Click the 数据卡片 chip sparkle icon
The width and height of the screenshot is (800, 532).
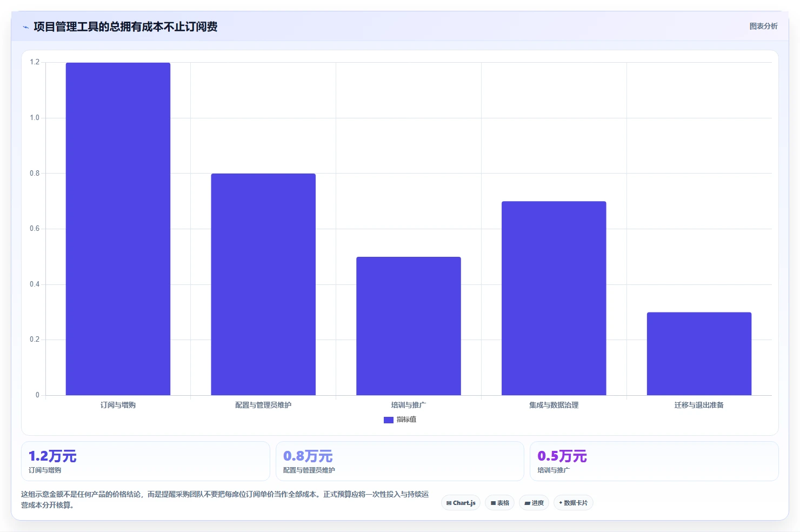561,503
